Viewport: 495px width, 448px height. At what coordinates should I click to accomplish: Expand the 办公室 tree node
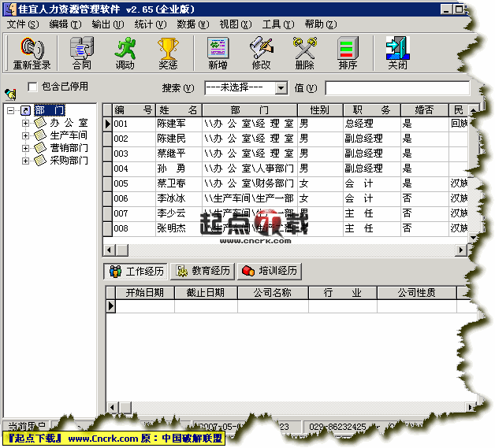point(25,123)
